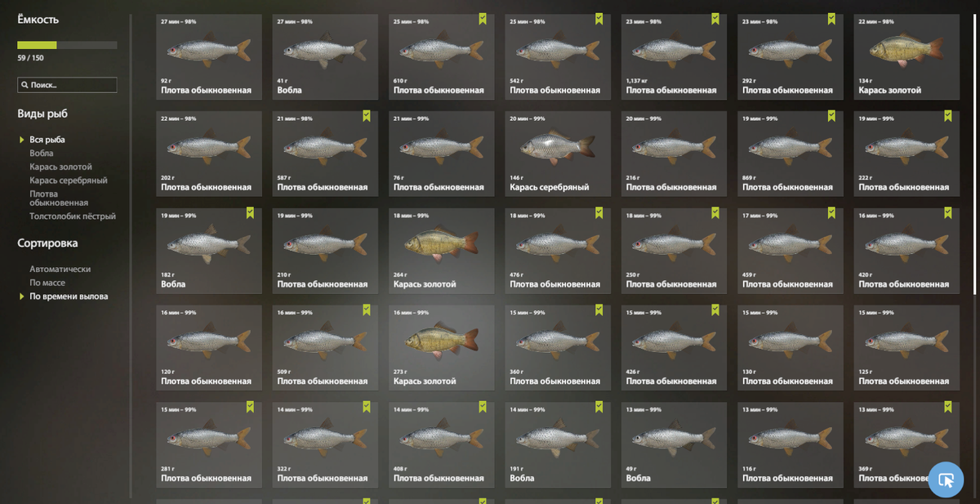Click the check badge on the 509 г Плотва card
Viewport: 980px width, 504px height.
(x=367, y=310)
